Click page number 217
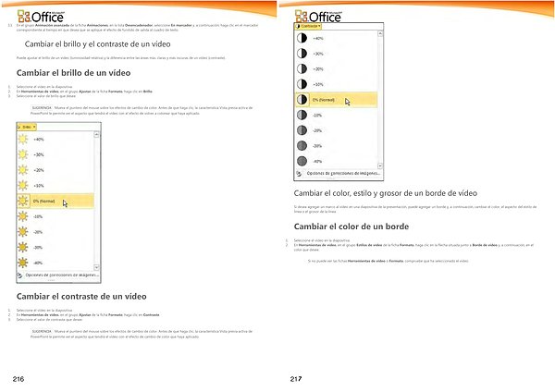The width and height of the screenshot is (555, 392). 296,379
